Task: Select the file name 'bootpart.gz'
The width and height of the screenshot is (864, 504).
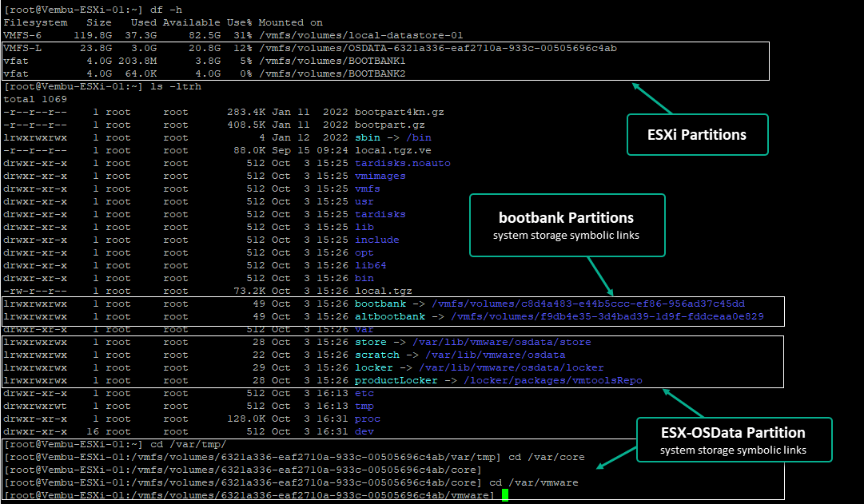Action: [x=389, y=125]
